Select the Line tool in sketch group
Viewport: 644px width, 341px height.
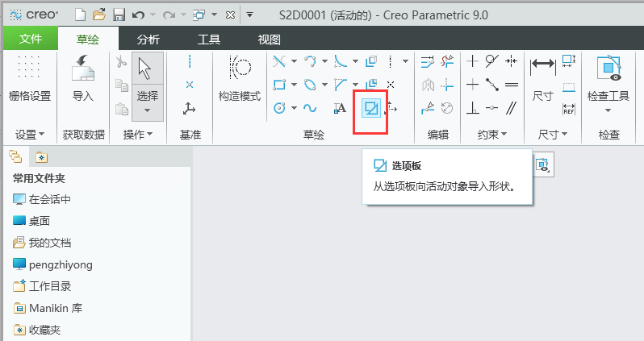tap(279, 61)
